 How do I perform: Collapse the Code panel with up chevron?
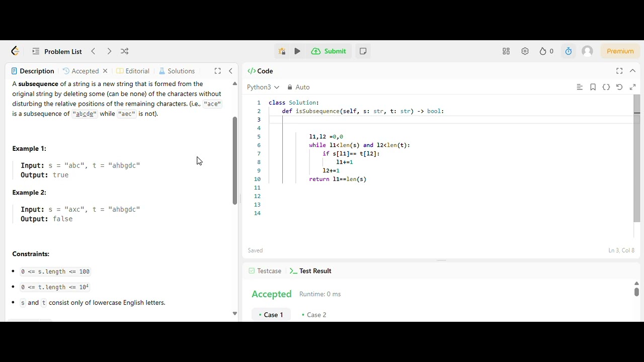[x=633, y=71]
